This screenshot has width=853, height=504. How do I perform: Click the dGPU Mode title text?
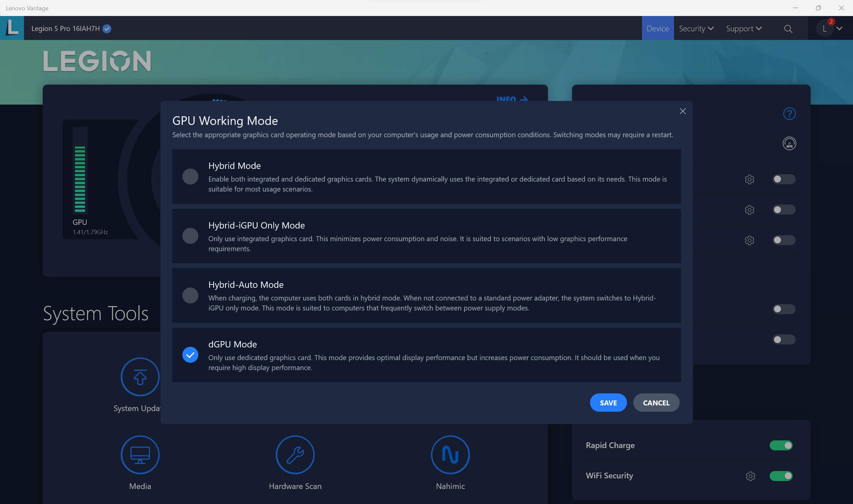tap(232, 344)
